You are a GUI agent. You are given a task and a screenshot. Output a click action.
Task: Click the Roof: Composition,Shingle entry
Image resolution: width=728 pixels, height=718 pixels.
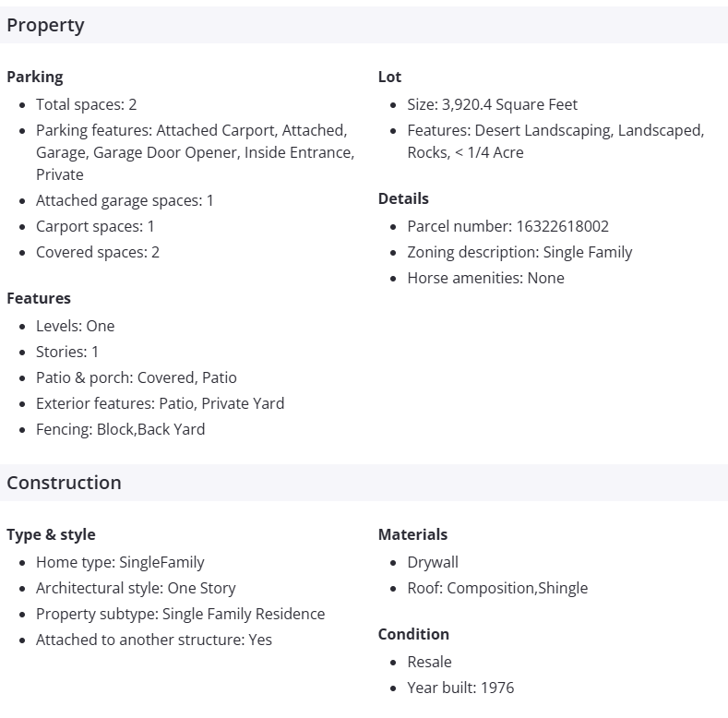497,588
